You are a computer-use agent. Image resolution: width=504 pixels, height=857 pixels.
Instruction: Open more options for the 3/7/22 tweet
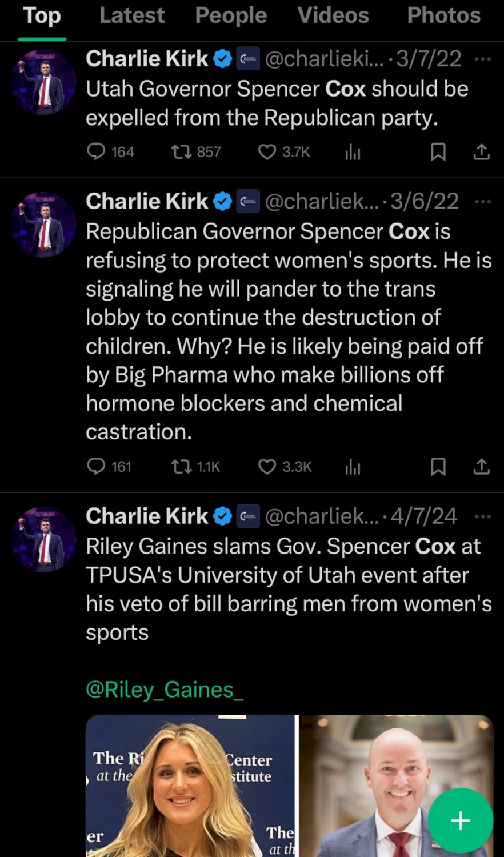[x=483, y=59]
